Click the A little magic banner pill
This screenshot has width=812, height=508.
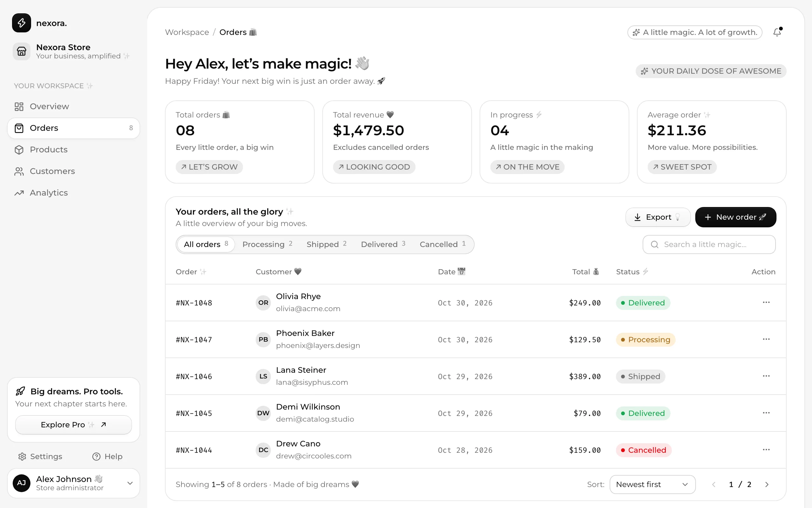pos(695,32)
